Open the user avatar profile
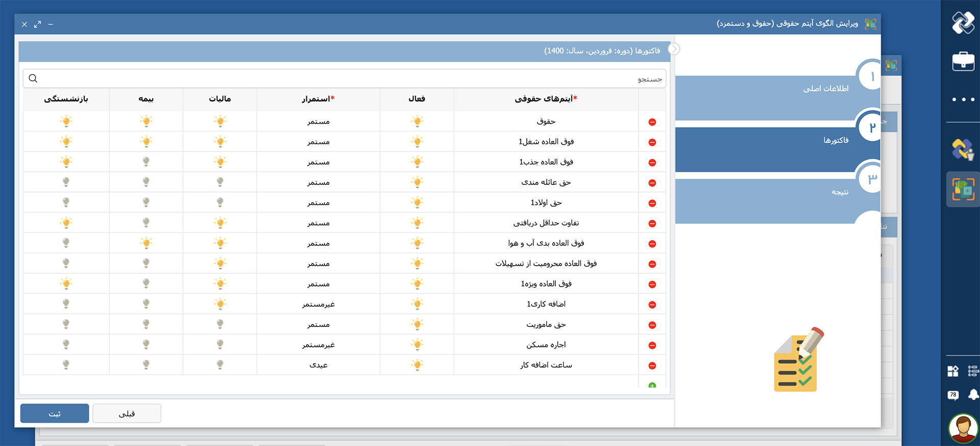 click(x=963, y=428)
